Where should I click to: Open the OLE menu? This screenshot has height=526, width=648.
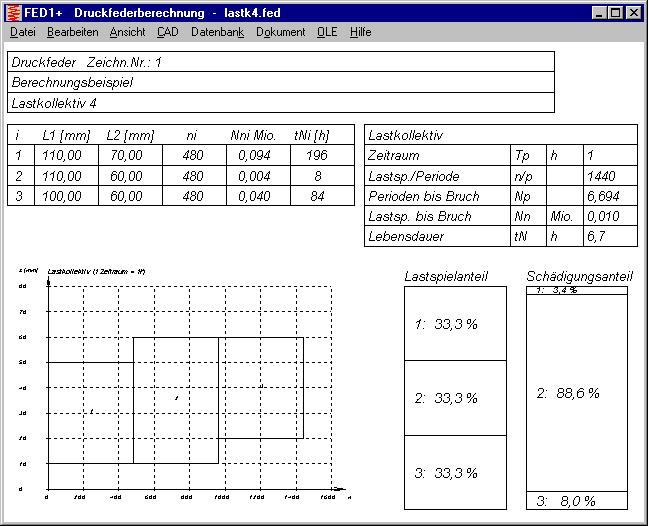(x=327, y=32)
